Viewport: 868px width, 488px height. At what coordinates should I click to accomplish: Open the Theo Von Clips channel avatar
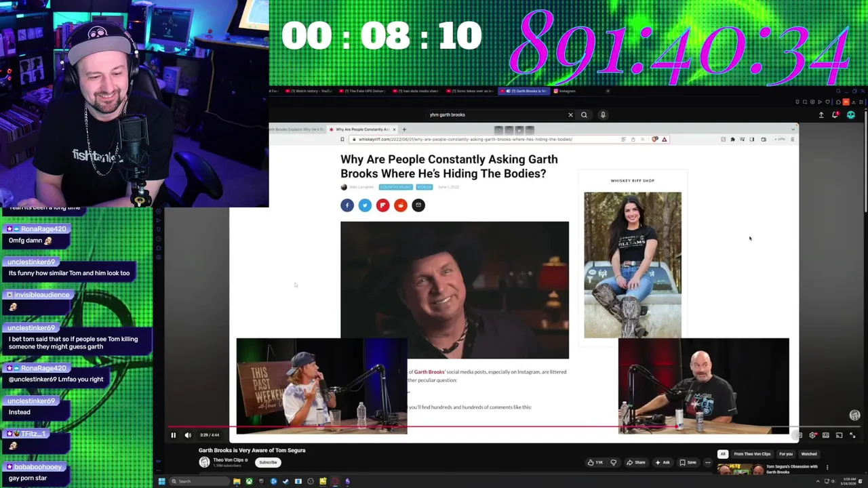pos(204,462)
